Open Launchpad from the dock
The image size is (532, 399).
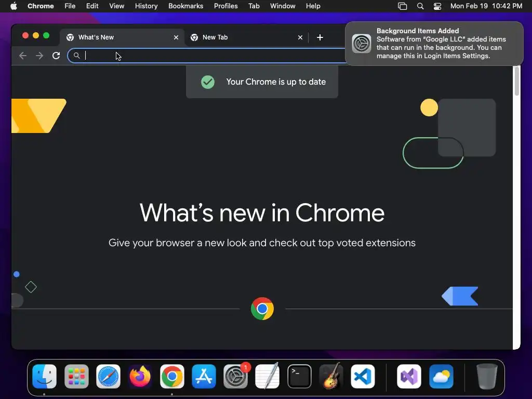pyautogui.click(x=76, y=376)
